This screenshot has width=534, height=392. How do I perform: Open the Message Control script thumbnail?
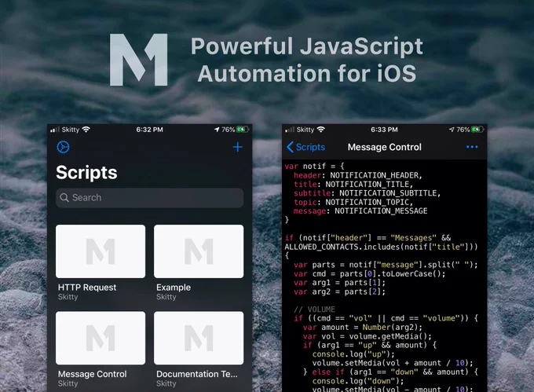coord(101,338)
